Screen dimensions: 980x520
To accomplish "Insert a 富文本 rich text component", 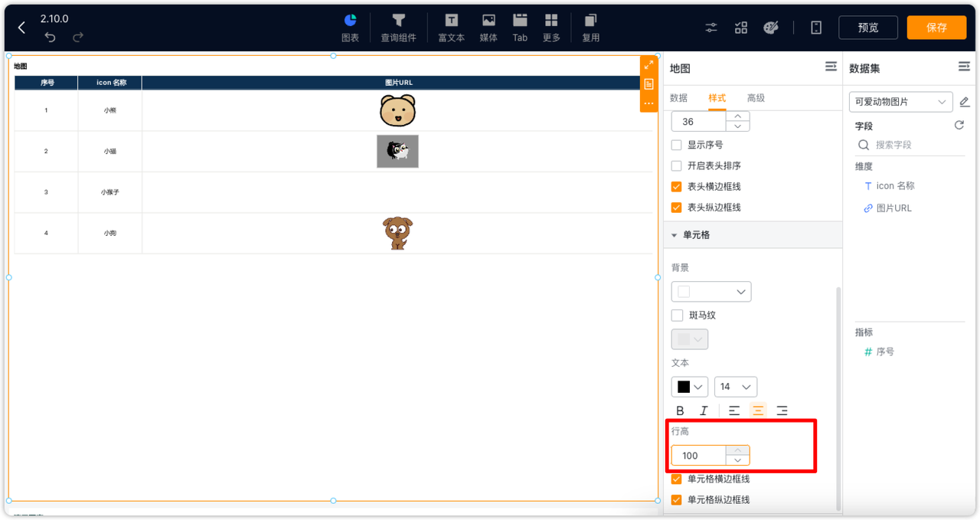I will 451,28.
